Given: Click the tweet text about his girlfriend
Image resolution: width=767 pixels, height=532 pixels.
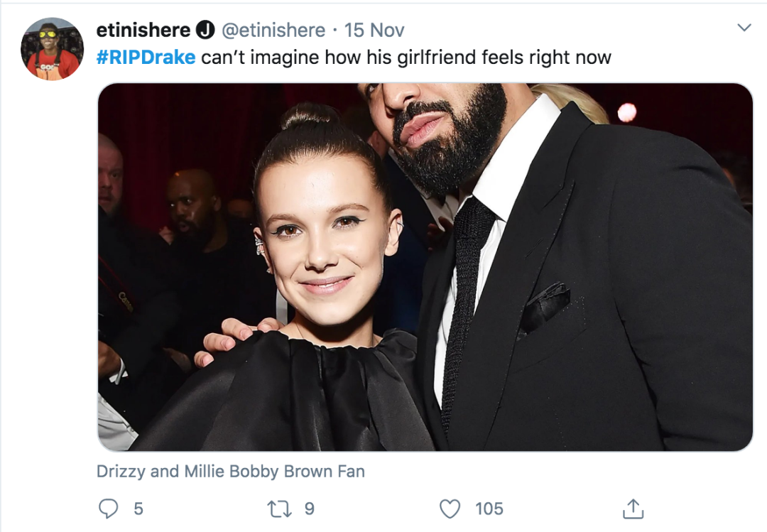Looking at the screenshot, I should coord(406,58).
